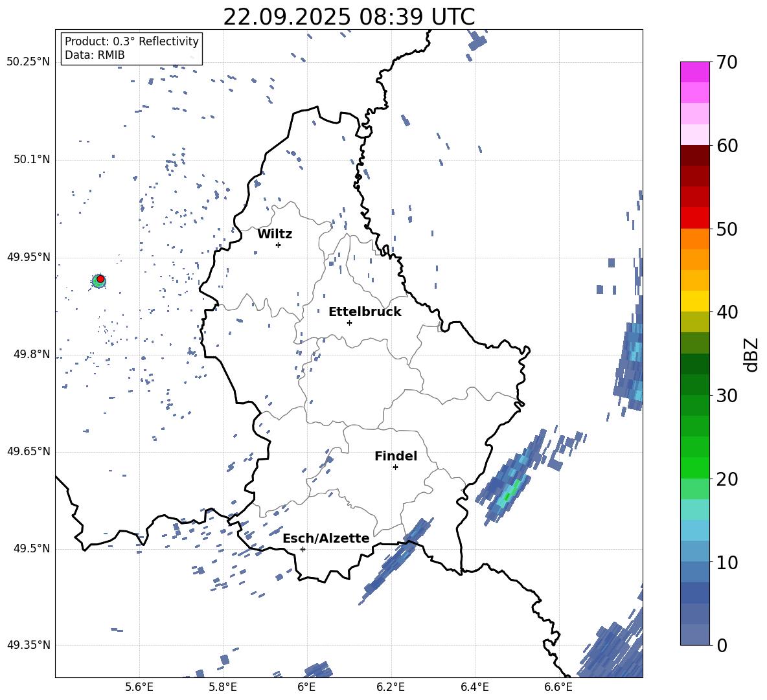
Task: Click the Esch/Alzette label on the map
Action: point(326,538)
